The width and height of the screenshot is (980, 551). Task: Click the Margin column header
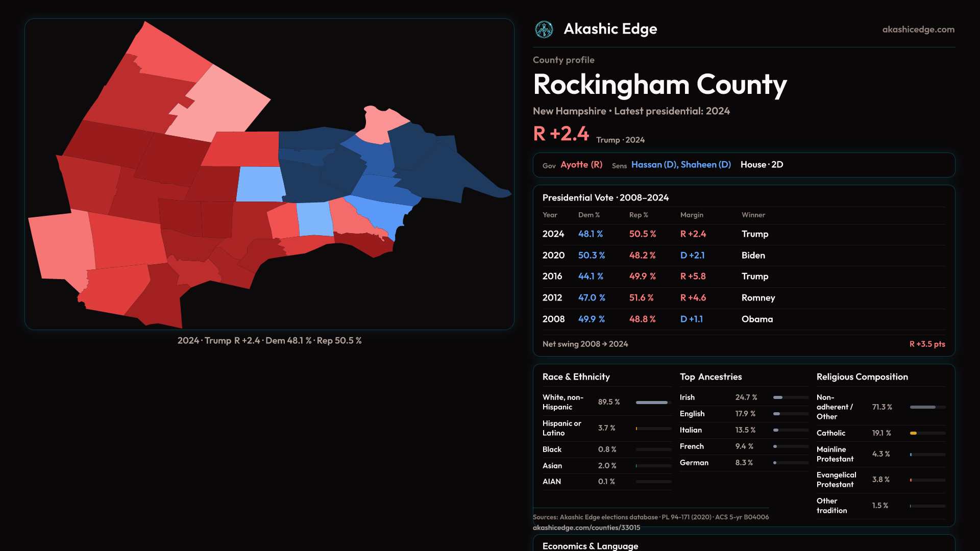point(691,215)
